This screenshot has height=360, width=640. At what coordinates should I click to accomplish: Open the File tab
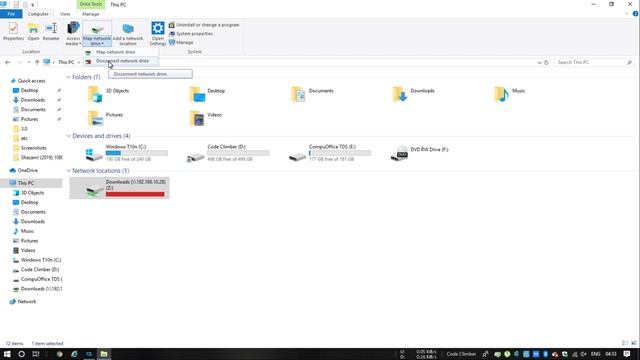click(11, 14)
